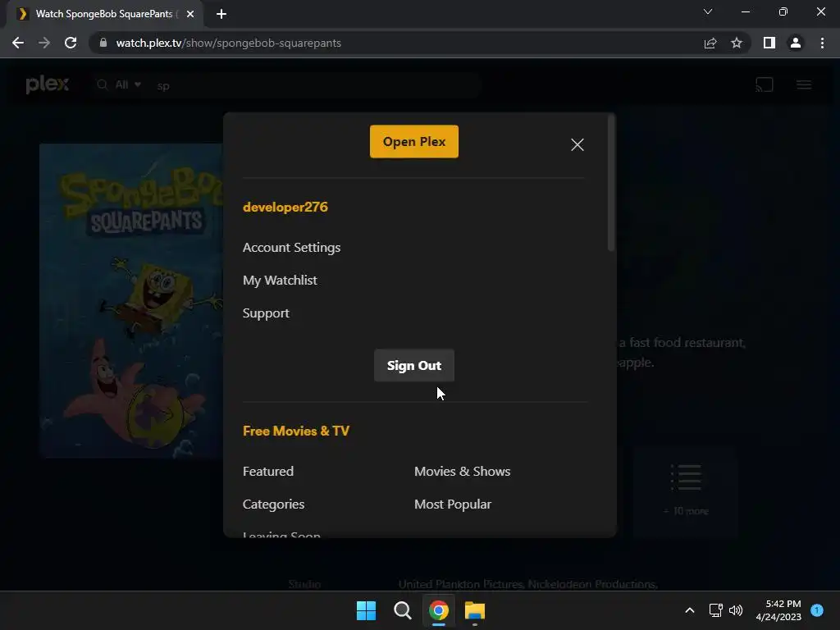Reload the page

[71, 43]
